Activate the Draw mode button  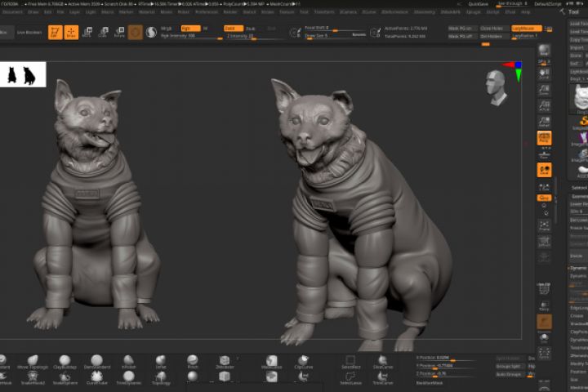coord(71,33)
